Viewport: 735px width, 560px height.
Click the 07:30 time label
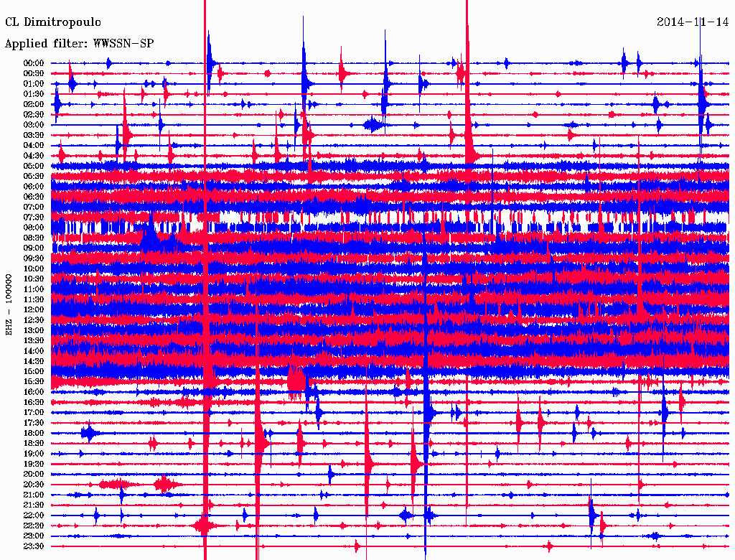(x=34, y=218)
